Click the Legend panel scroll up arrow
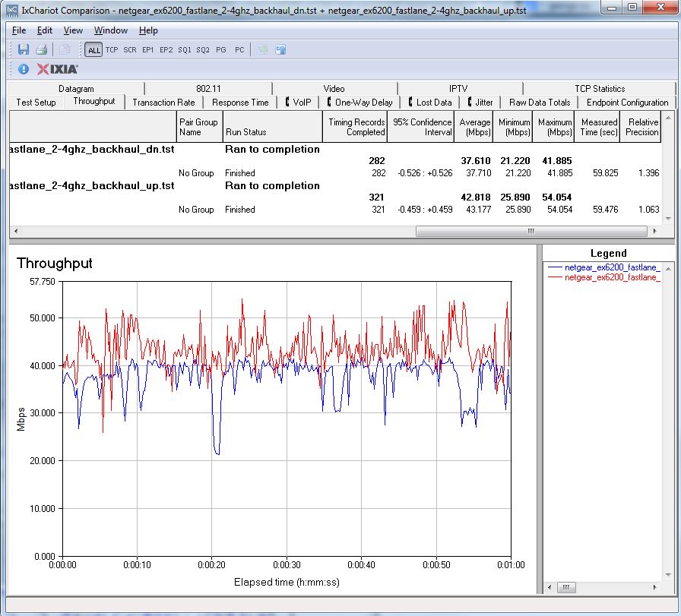 click(x=668, y=269)
